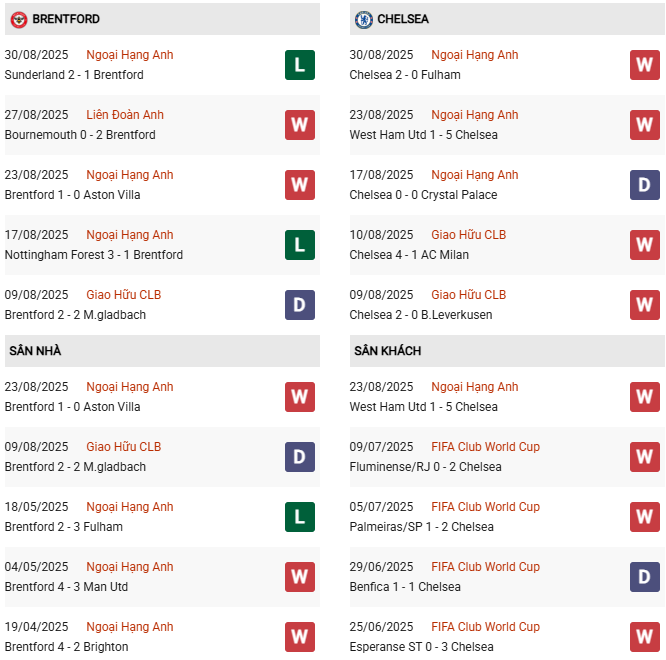Click the L badge for Sunderland 2 - 1 Brentford

click(x=299, y=65)
